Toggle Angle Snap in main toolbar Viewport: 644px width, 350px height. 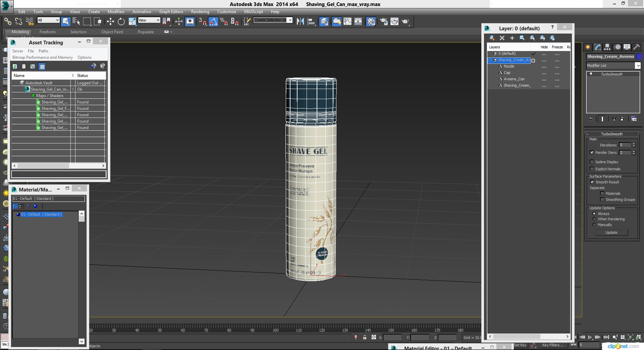point(213,21)
